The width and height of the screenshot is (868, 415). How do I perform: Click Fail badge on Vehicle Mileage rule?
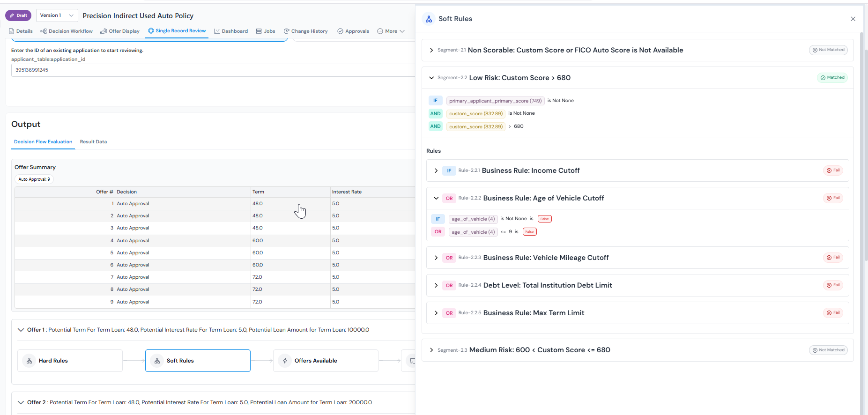click(x=833, y=258)
